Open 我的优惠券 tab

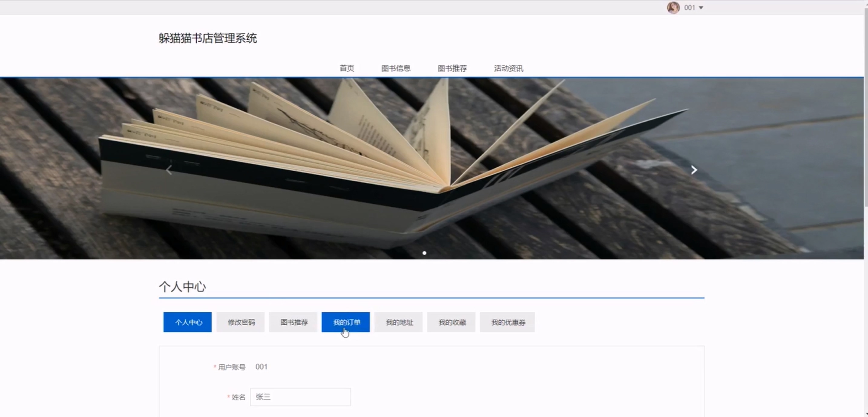coord(508,322)
